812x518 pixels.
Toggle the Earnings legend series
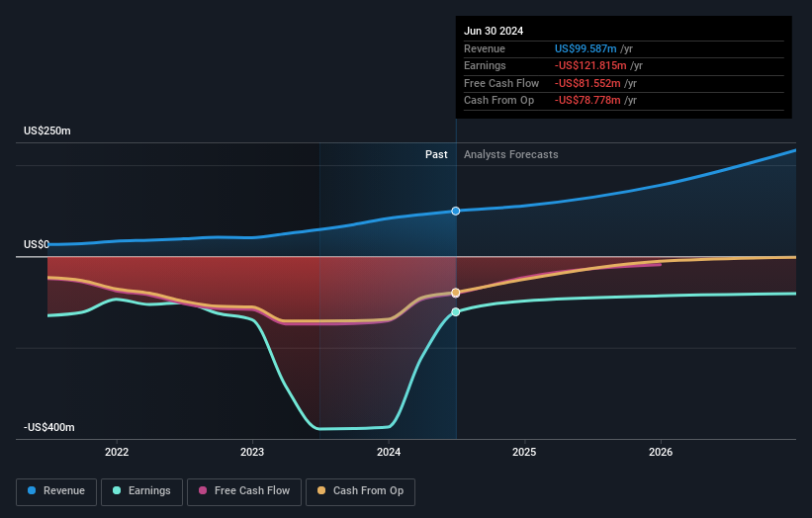point(141,491)
